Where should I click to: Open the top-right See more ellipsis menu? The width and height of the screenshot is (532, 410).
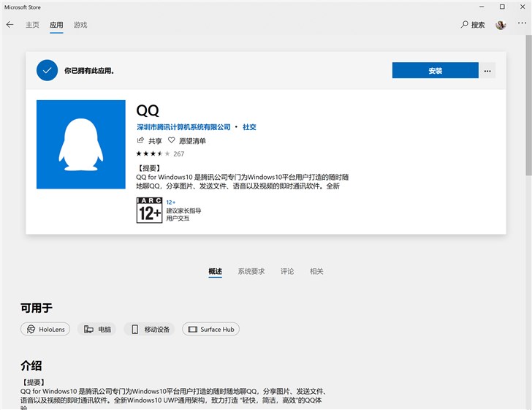point(522,23)
